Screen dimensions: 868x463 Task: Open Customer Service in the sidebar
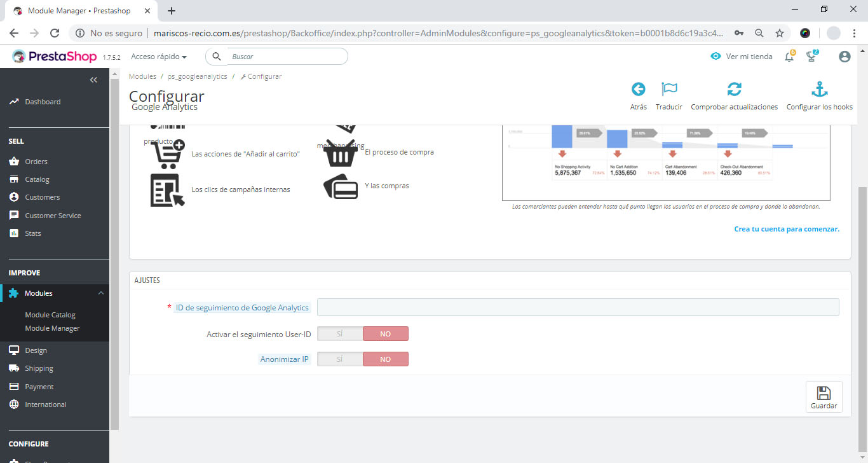click(53, 216)
